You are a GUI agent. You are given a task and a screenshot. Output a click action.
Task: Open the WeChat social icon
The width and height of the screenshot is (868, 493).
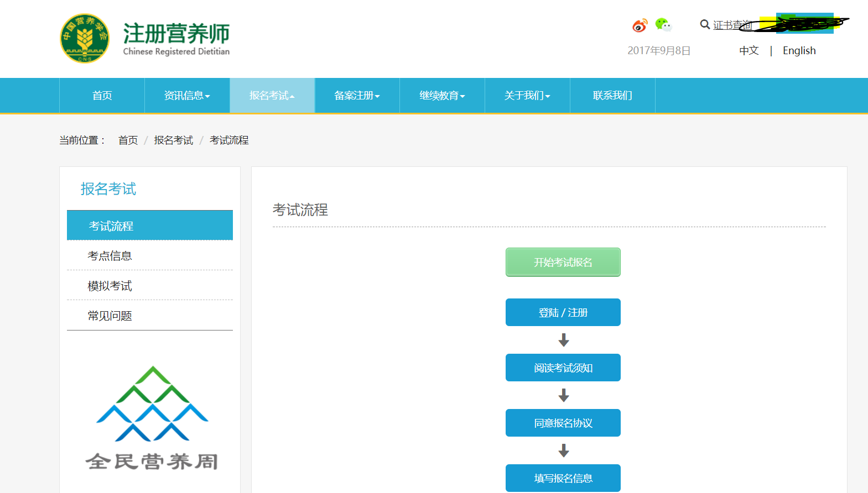pyautogui.click(x=663, y=25)
